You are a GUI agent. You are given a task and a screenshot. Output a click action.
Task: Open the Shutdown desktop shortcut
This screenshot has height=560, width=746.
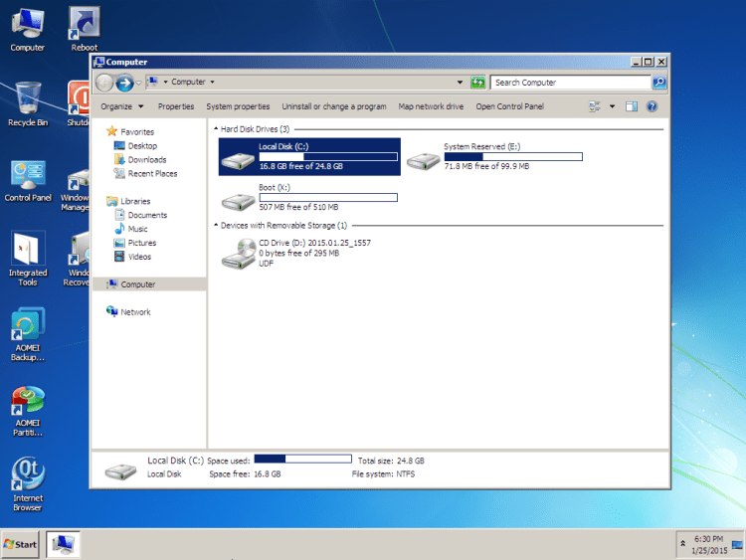pos(79,103)
